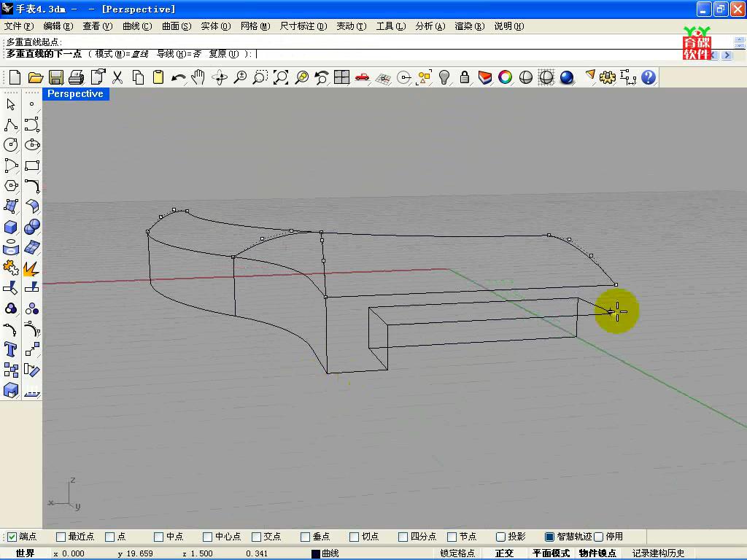This screenshot has height=560, width=747.
Task: Click the Copy icon in toolbar
Action: tap(138, 77)
